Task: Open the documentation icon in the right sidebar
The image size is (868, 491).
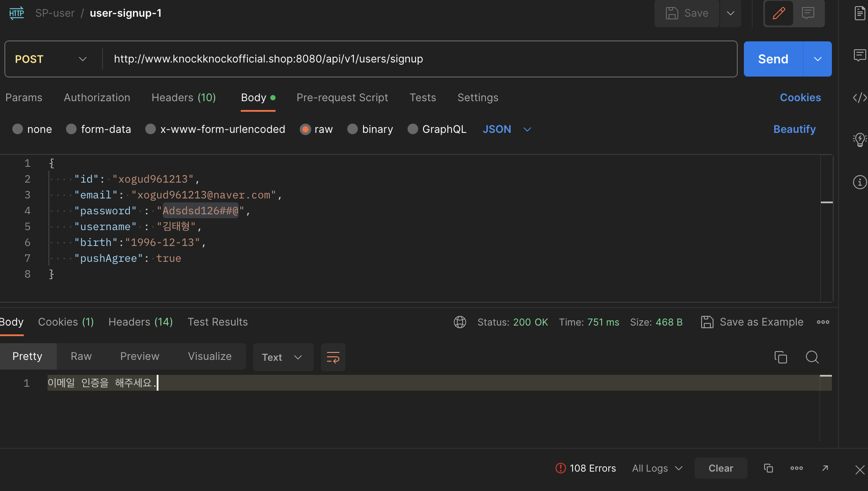Action: click(x=860, y=13)
